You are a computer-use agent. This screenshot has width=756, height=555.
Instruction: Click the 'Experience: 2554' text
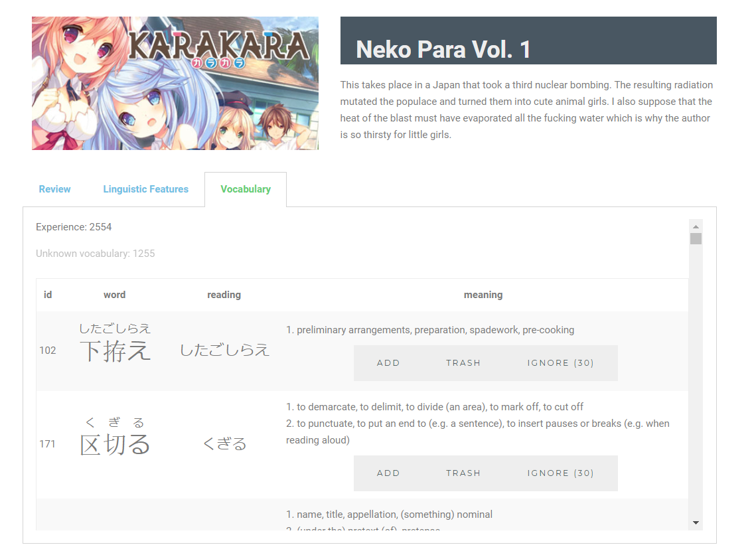(x=74, y=227)
